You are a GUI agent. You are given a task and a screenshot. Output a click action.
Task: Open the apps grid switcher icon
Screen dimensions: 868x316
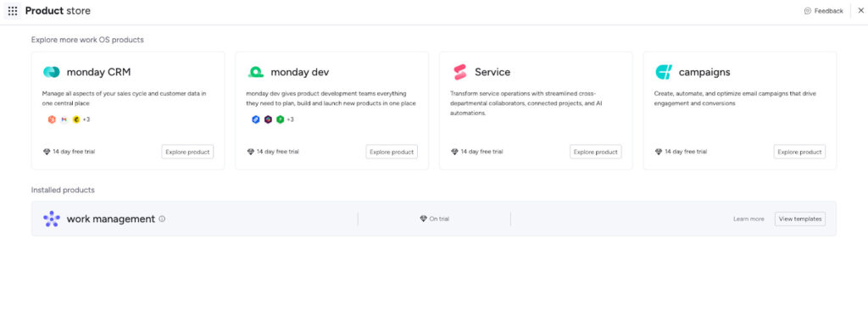[x=13, y=11]
